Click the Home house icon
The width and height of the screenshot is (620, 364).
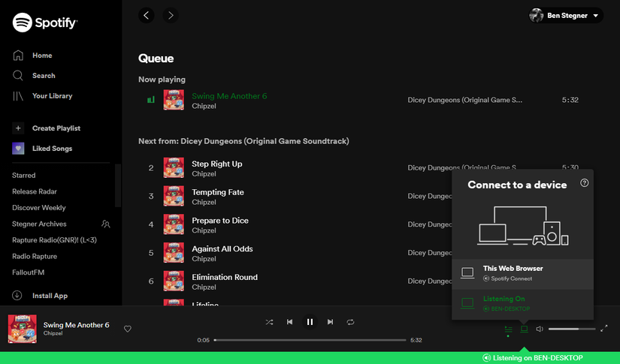18,56
